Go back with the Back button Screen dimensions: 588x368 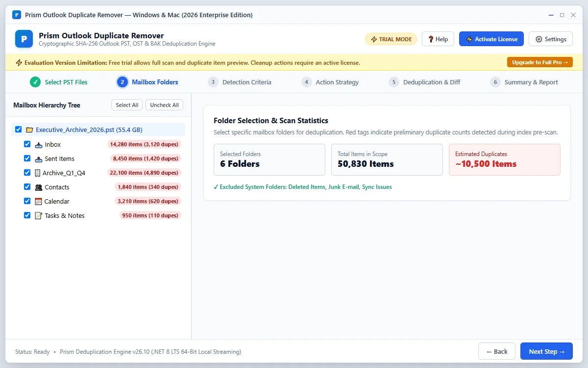tap(497, 351)
